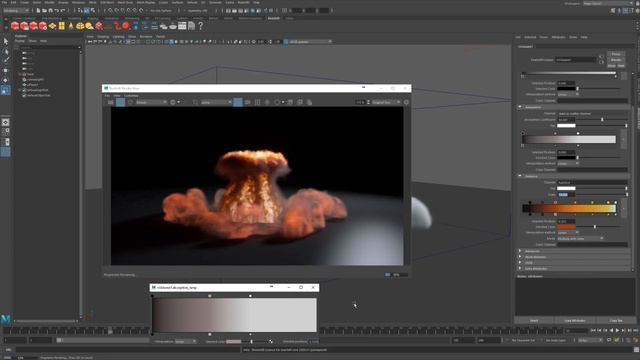Collapse the Emission section in Attribute Editor
The height and width of the screenshot is (360, 640).
(520, 176)
